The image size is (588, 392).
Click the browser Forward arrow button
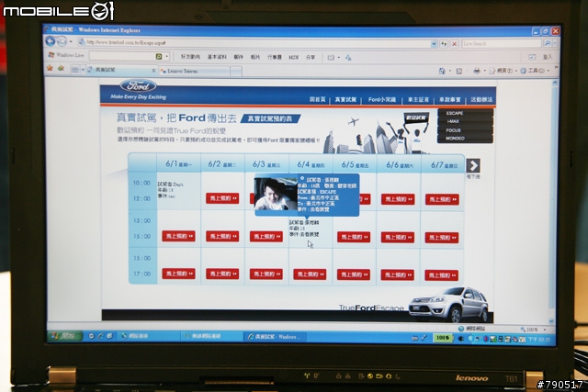tap(62, 40)
